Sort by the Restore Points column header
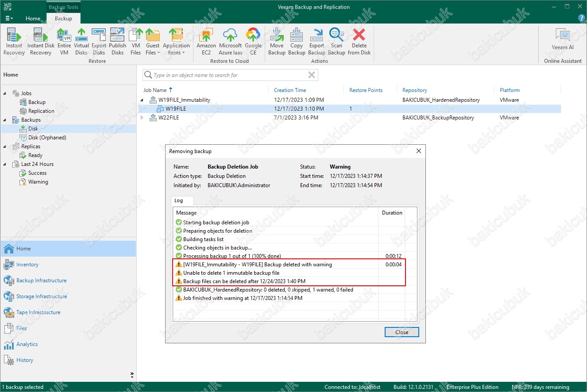Viewport: 587px width, 392px height. (x=366, y=90)
